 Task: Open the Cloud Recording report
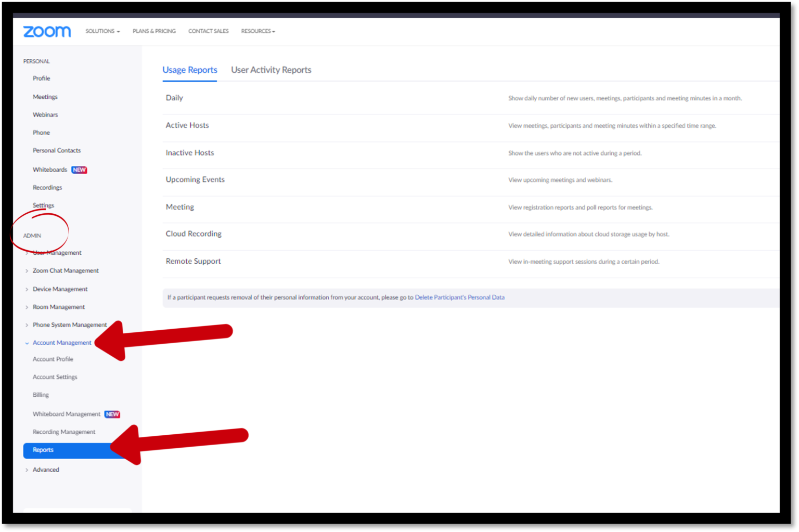click(x=194, y=233)
